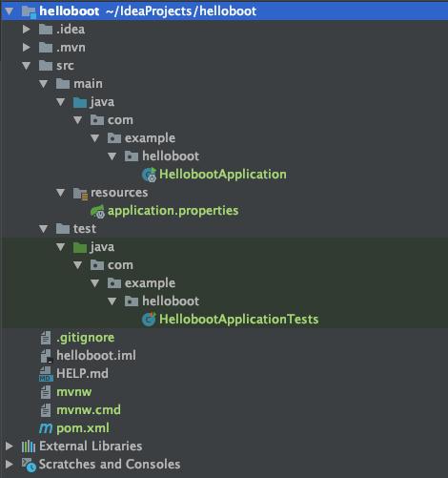Select the main folder item

(88, 84)
